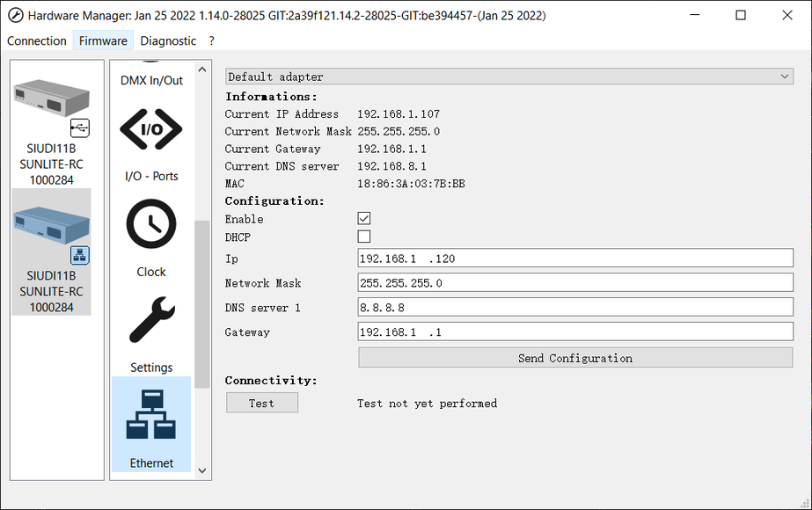Image resolution: width=812 pixels, height=510 pixels.
Task: Click the DNS server 1 field
Action: click(x=574, y=308)
